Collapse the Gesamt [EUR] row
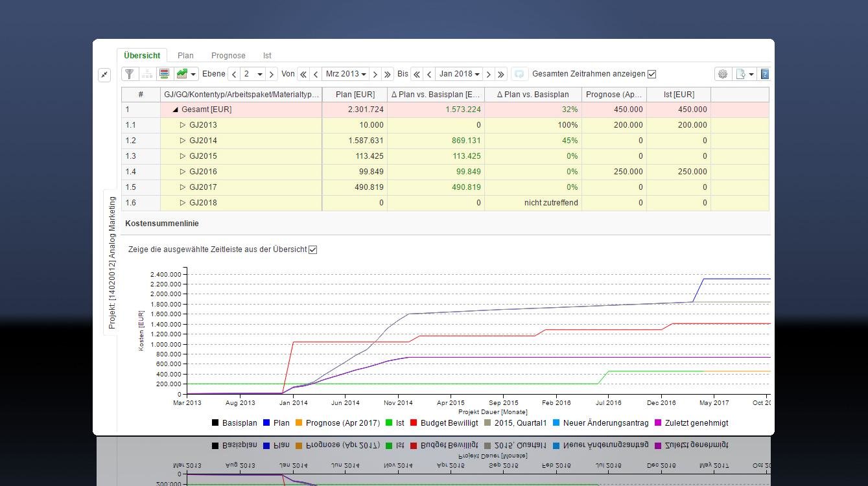 (175, 110)
